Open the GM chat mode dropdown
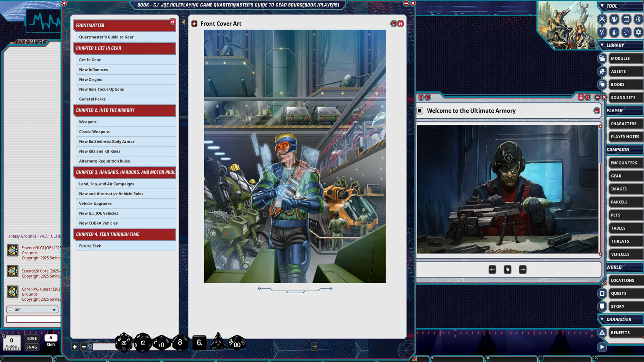Screen dimensions: 644x362 [x=54, y=309]
